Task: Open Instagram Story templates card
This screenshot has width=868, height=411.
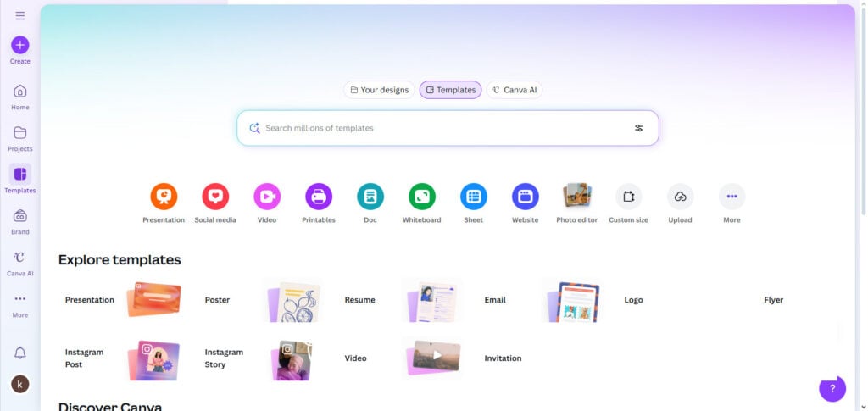Action: pyautogui.click(x=263, y=358)
